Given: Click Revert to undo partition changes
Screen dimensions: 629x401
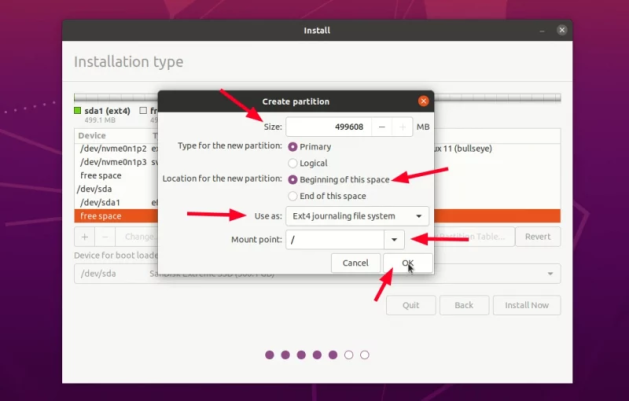Looking at the screenshot, I should 538,237.
